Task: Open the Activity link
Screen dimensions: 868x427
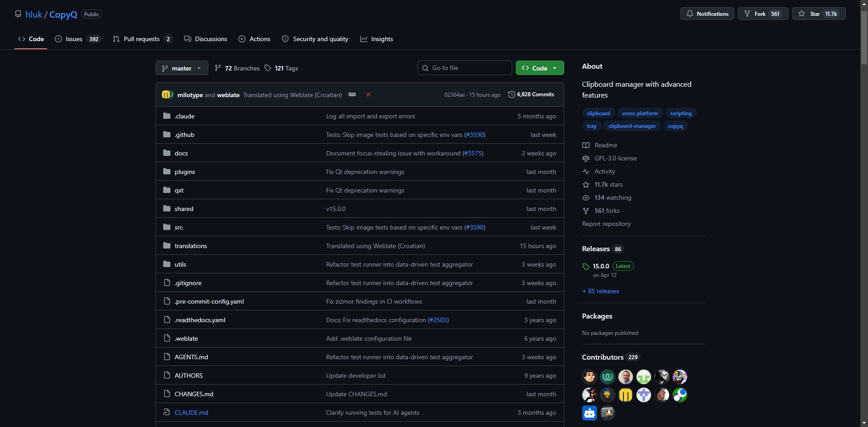Action: [599, 171]
